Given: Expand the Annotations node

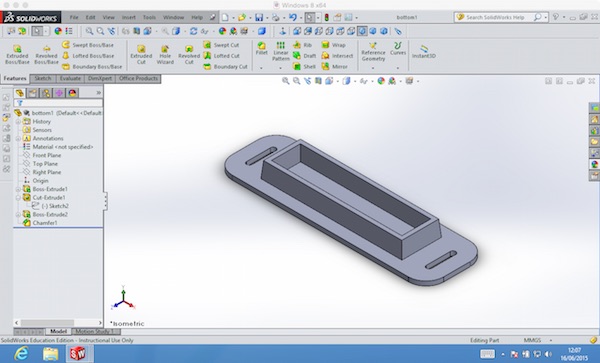Looking at the screenshot, I should click(18, 138).
